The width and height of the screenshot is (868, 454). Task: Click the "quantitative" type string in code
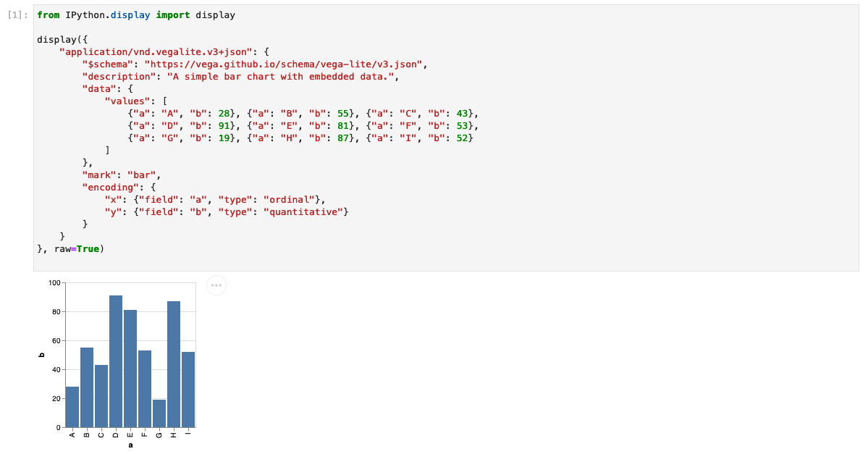tap(303, 211)
